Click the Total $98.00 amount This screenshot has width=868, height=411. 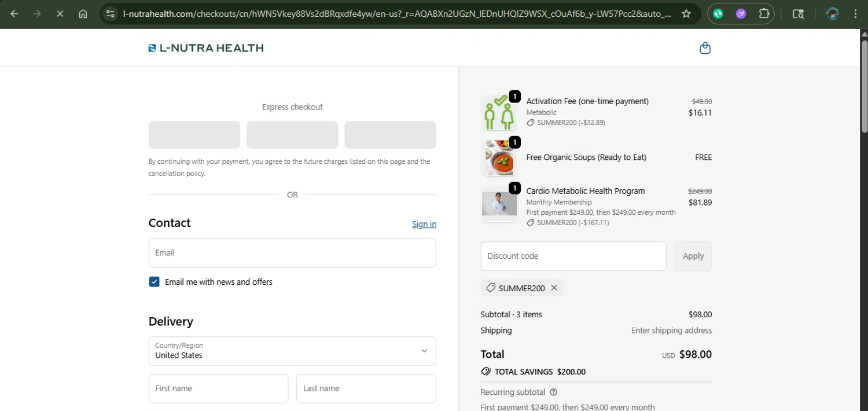tap(695, 354)
